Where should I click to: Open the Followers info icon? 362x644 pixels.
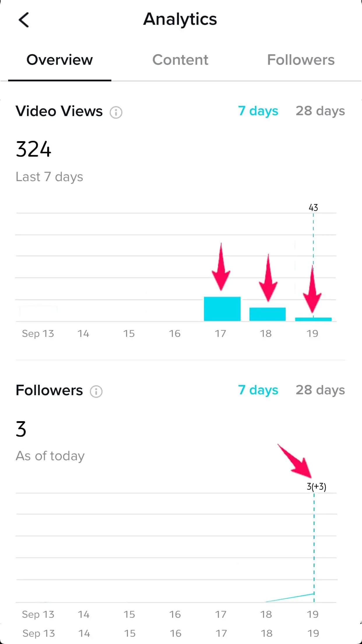tap(96, 391)
